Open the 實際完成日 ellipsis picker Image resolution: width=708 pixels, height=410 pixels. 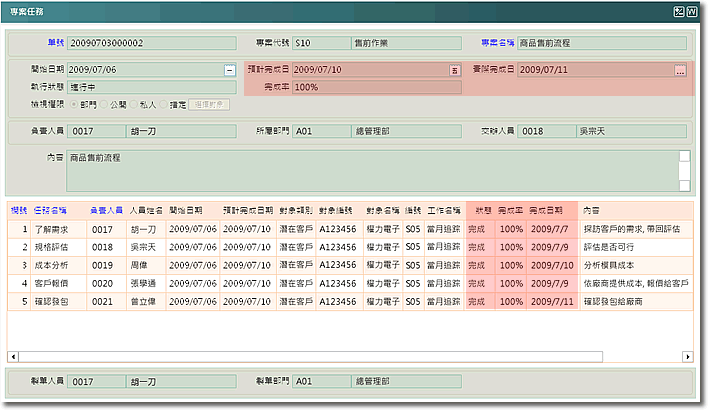(x=680, y=70)
